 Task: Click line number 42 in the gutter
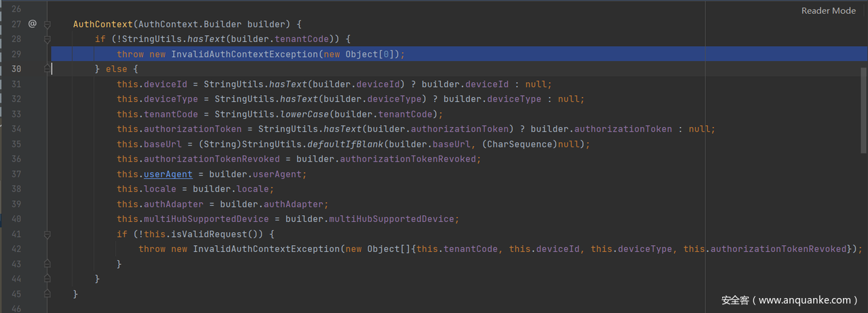[16, 248]
